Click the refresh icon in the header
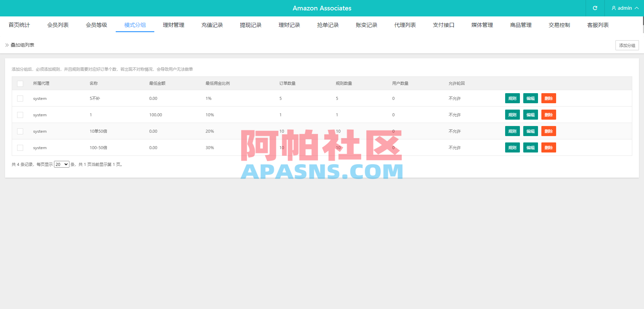This screenshot has width=644, height=309. pos(595,8)
